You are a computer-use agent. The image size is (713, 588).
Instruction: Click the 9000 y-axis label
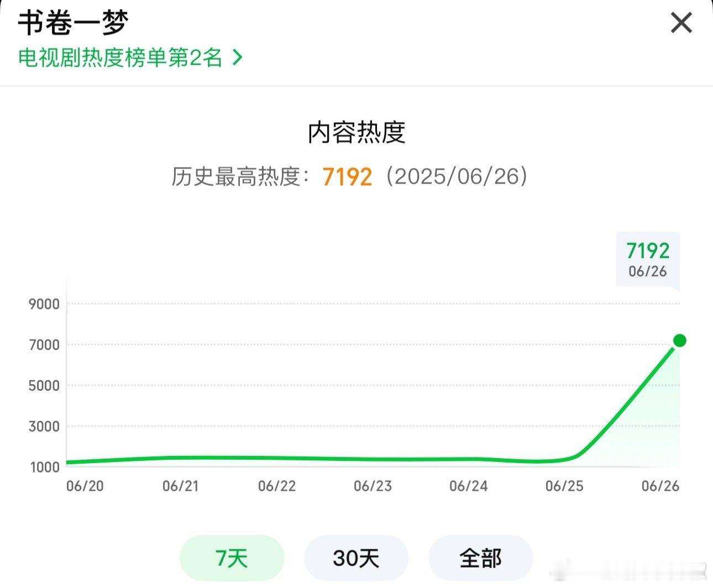(44, 304)
